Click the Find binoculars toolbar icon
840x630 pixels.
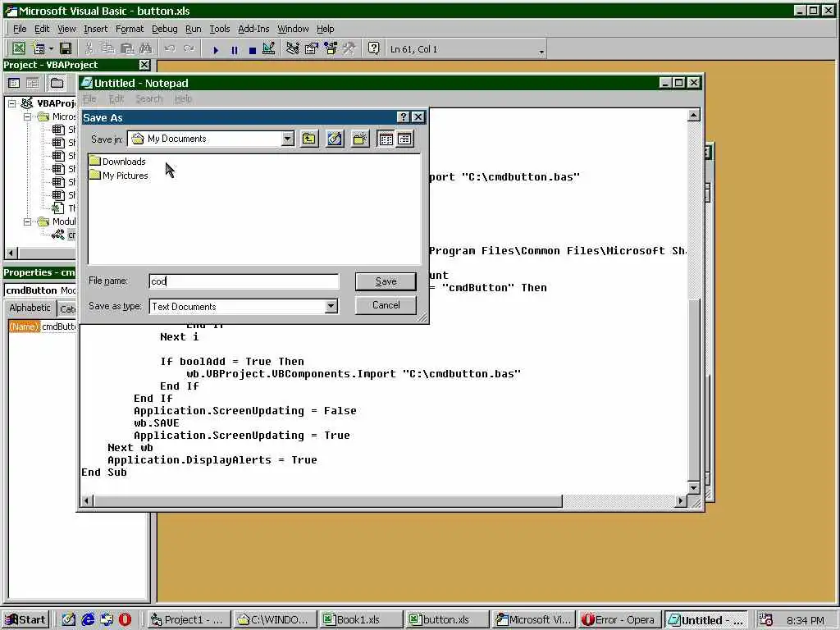tap(146, 48)
